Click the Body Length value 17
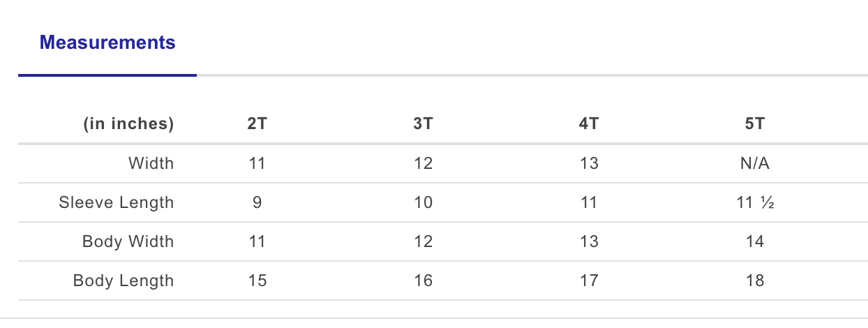Viewport: 868px width, 328px height. [589, 281]
